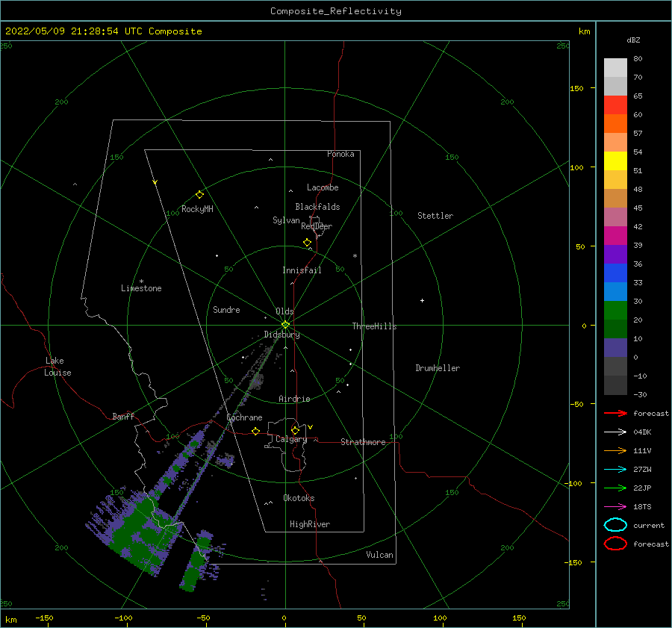Click the timestamp 2022/05/09 21:28:54 UTC
The width and height of the screenshot is (672, 628).
point(73,31)
